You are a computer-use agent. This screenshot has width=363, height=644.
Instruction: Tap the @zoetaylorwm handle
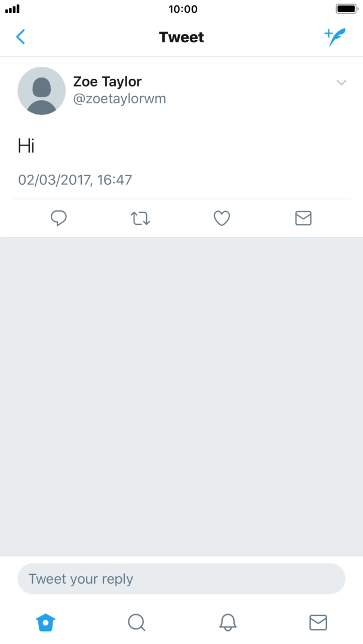pyautogui.click(x=119, y=99)
